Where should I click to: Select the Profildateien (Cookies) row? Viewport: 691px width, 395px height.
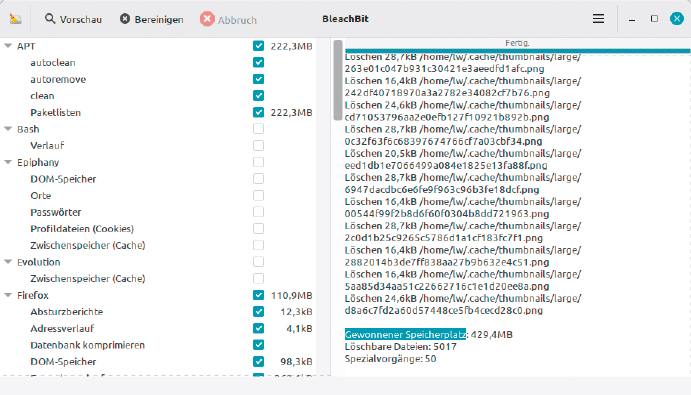click(159, 228)
